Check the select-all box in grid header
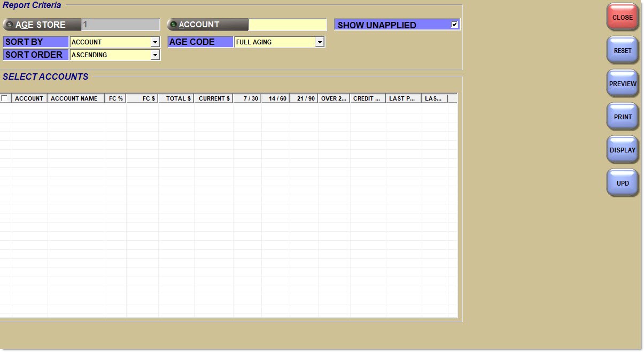This screenshot has height=352, width=644. pos(5,98)
